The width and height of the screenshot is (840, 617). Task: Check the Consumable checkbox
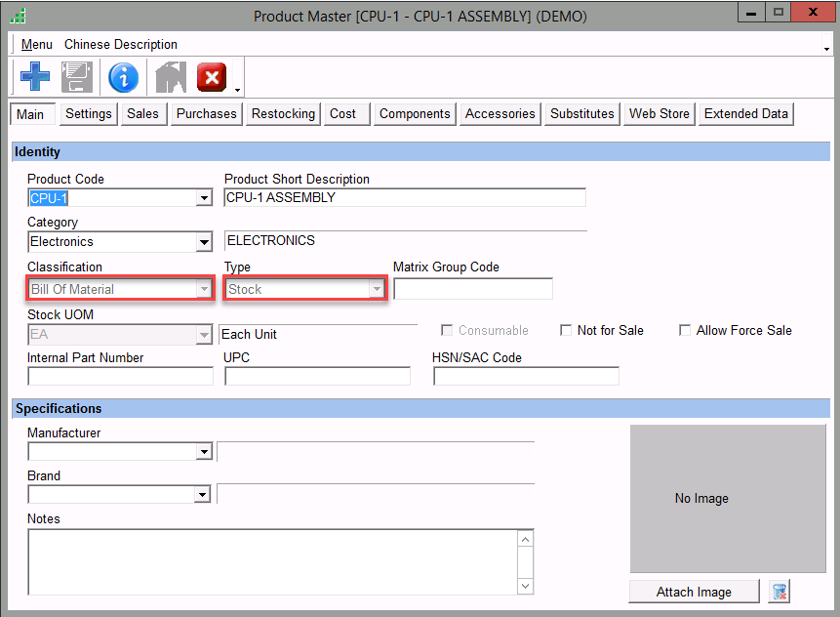(x=447, y=331)
